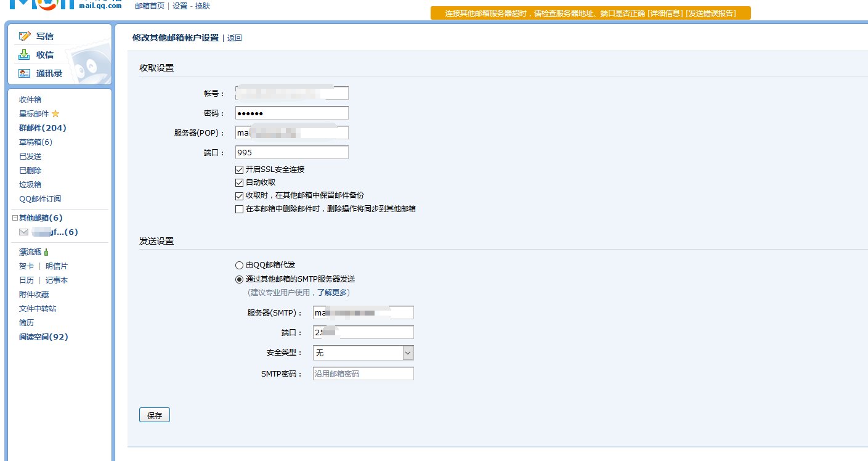Disable 开启SSL安全连接 checkbox
This screenshot has height=461, width=868.
point(239,169)
